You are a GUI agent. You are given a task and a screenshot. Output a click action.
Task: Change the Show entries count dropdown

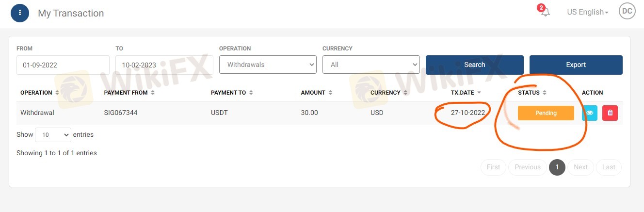tap(53, 135)
